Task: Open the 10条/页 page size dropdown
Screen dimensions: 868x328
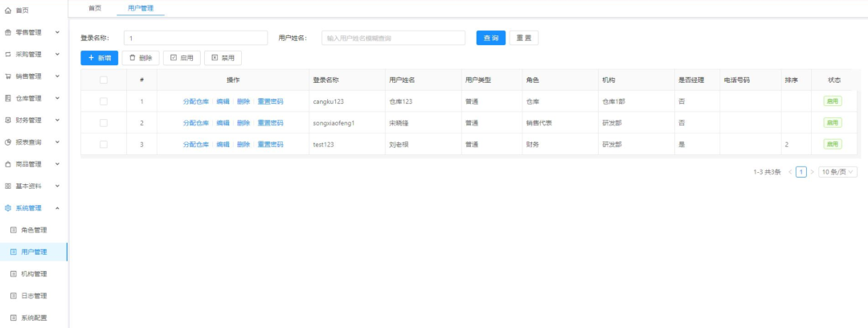Action: pyautogui.click(x=838, y=171)
